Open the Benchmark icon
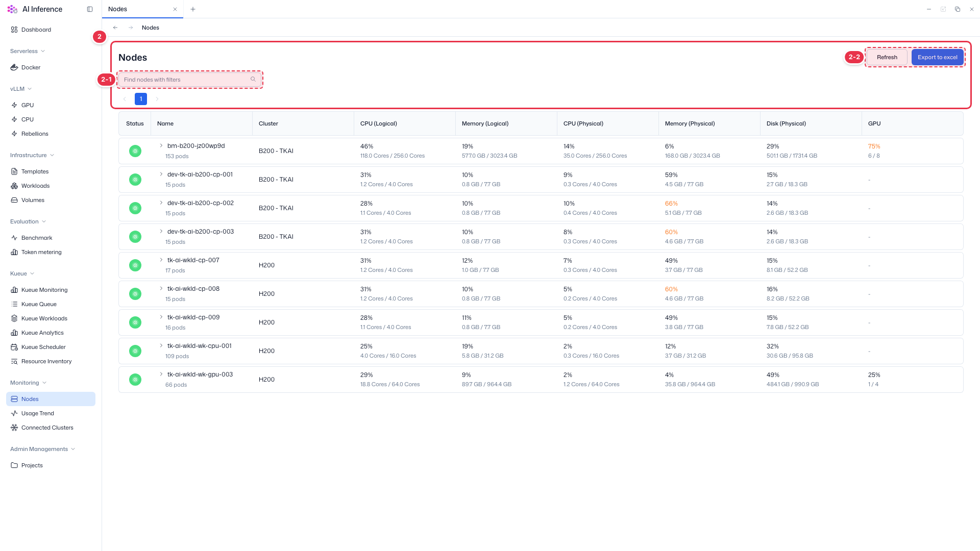The height and width of the screenshot is (551, 980). pyautogui.click(x=14, y=238)
